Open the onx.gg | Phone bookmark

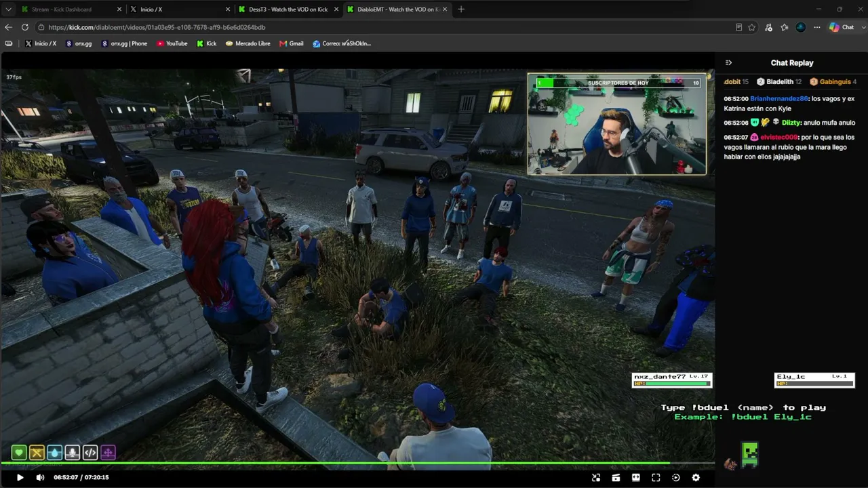[124, 43]
